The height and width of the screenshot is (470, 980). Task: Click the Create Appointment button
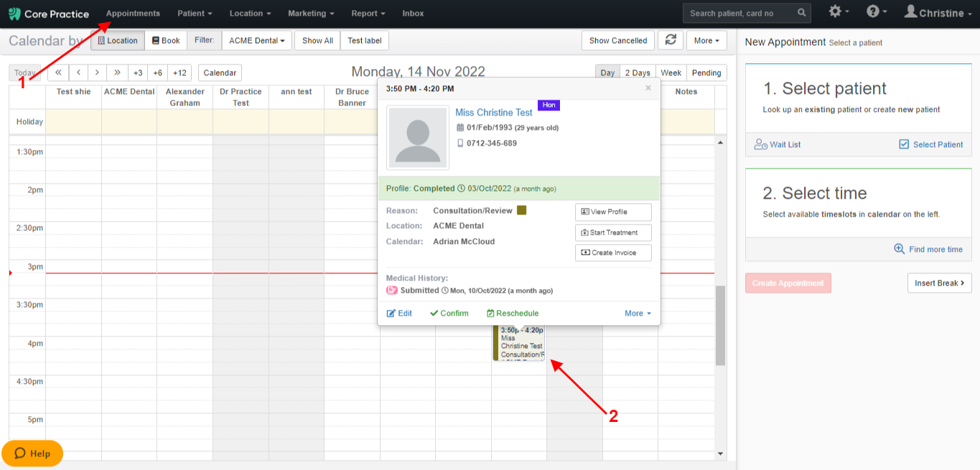point(788,283)
